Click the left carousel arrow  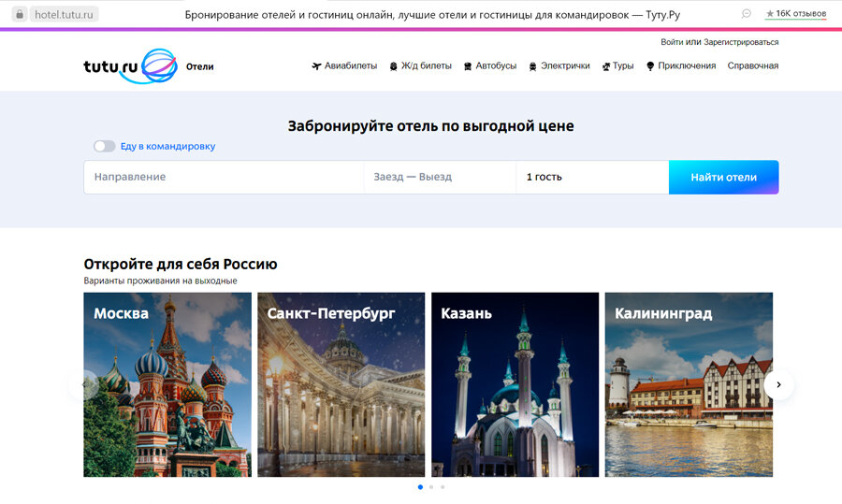pos(84,384)
